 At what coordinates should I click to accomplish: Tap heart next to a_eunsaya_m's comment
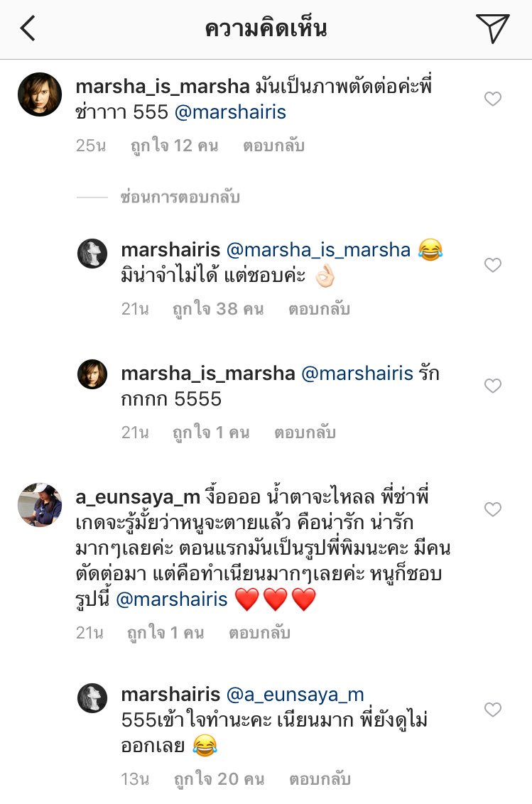492,509
